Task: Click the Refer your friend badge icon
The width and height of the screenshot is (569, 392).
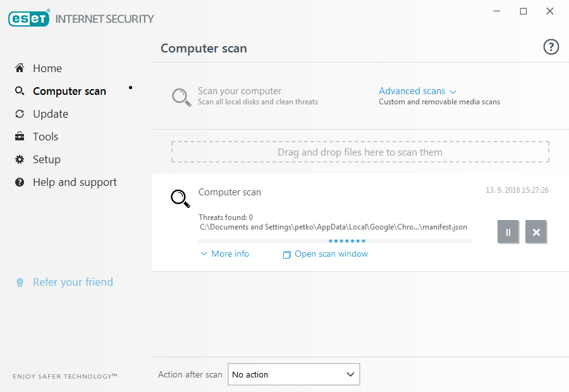Action: (20, 283)
